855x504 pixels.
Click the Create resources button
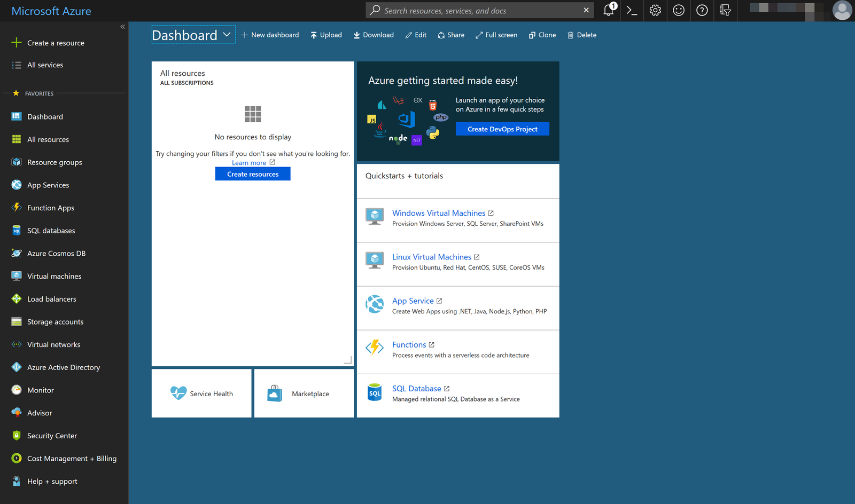click(x=252, y=174)
